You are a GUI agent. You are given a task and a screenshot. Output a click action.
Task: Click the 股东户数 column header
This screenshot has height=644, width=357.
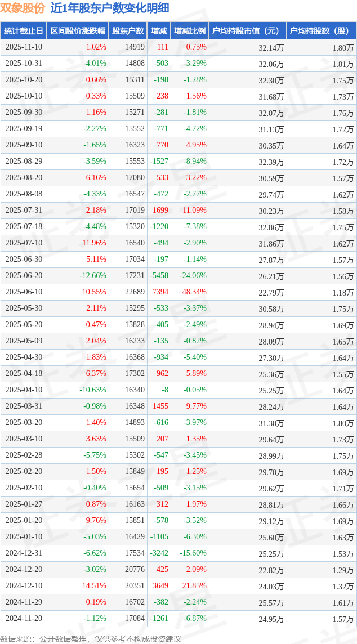click(x=128, y=31)
